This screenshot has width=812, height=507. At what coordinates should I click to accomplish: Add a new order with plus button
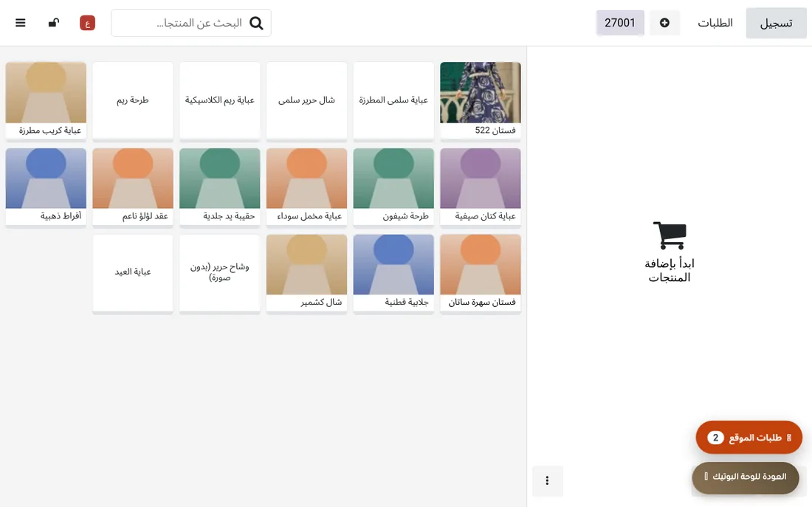point(664,23)
